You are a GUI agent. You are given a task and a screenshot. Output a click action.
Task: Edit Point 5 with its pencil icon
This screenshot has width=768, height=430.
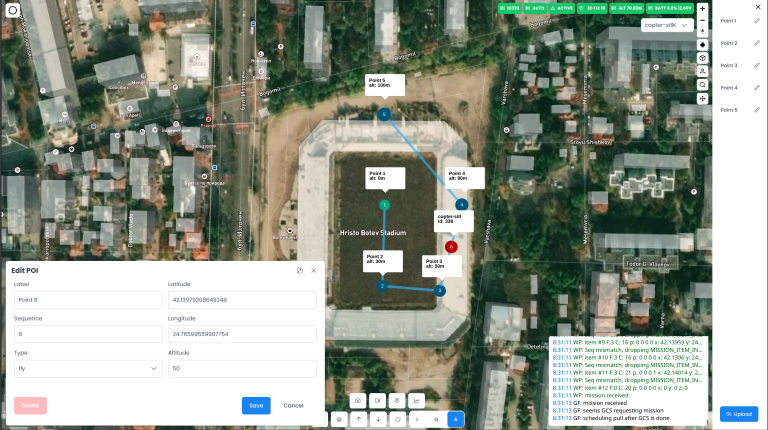tap(757, 110)
